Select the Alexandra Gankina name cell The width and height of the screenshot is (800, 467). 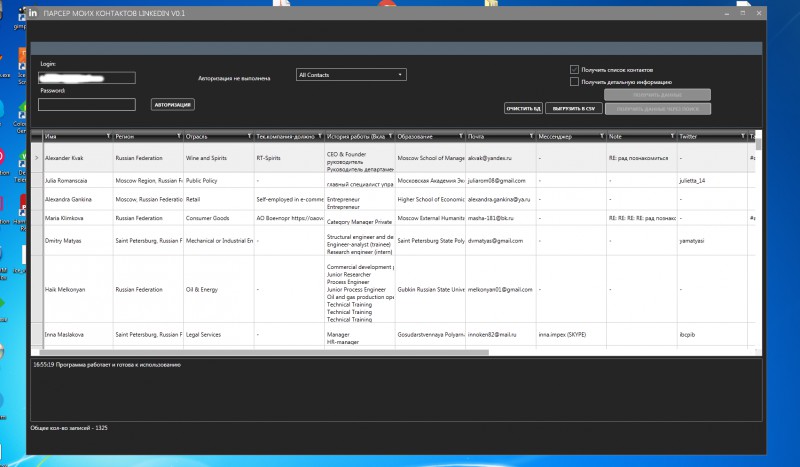78,199
